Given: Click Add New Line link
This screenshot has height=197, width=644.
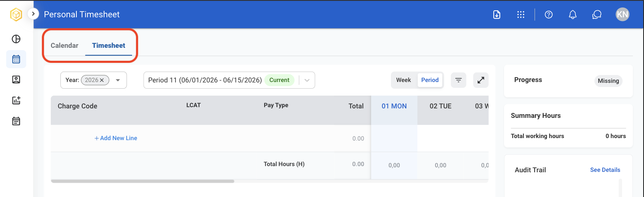Looking at the screenshot, I should 116,138.
